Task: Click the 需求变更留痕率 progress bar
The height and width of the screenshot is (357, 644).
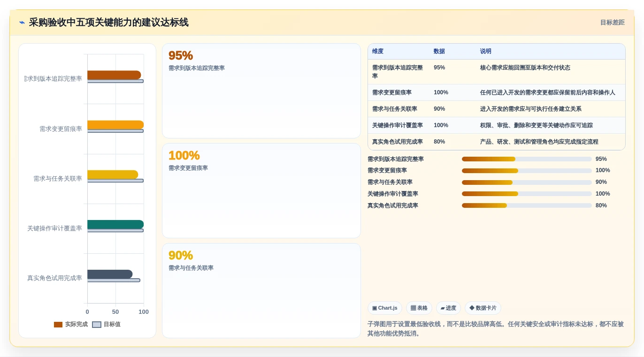Action: pyautogui.click(x=527, y=171)
